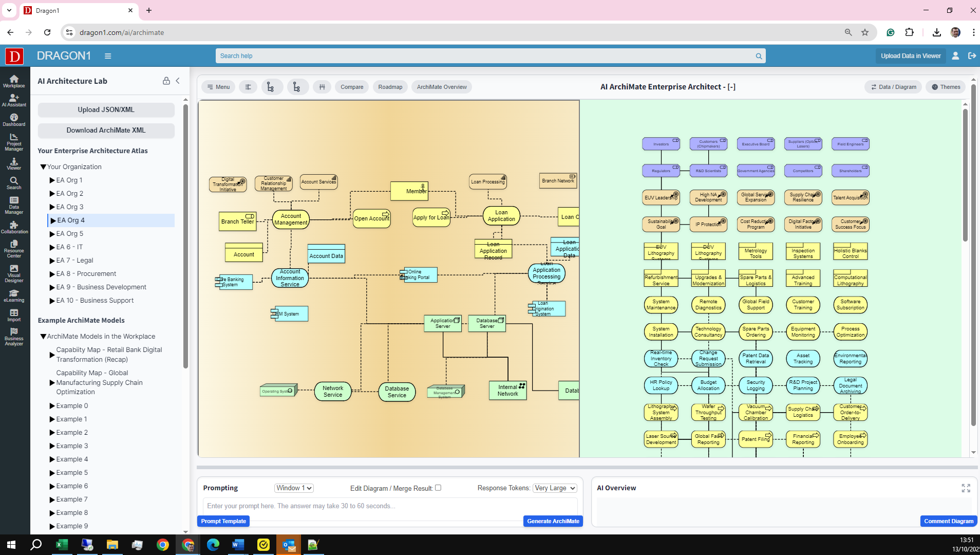Click the Generate ArchiMate button

click(x=553, y=521)
